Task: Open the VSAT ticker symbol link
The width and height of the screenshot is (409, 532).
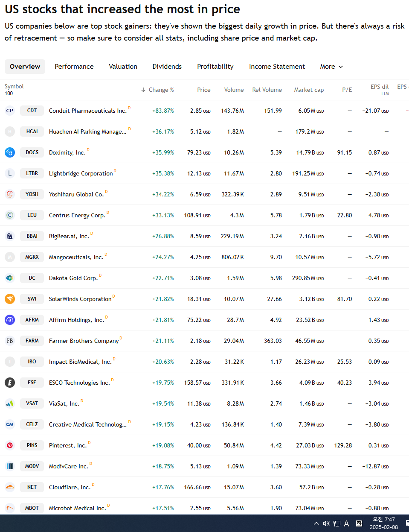Action: pos(32,403)
